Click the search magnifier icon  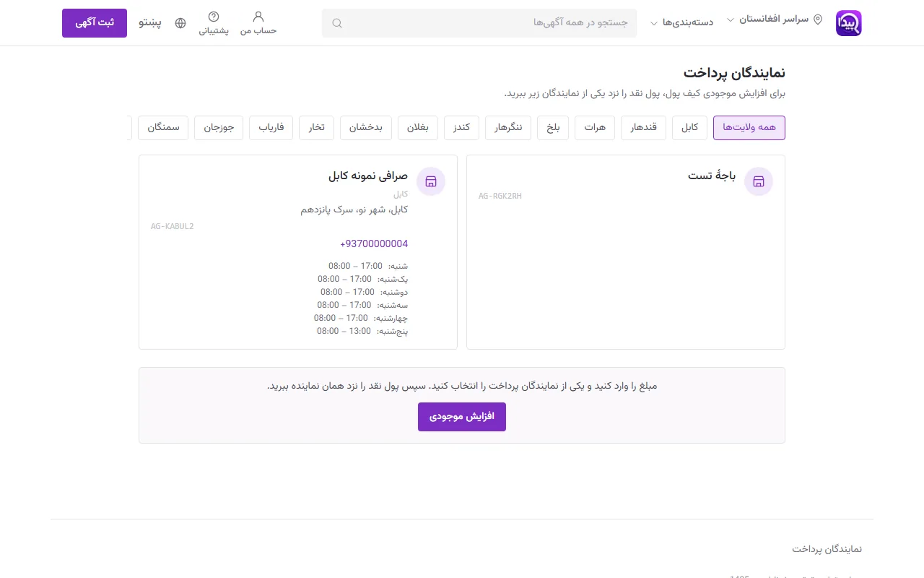tap(336, 23)
